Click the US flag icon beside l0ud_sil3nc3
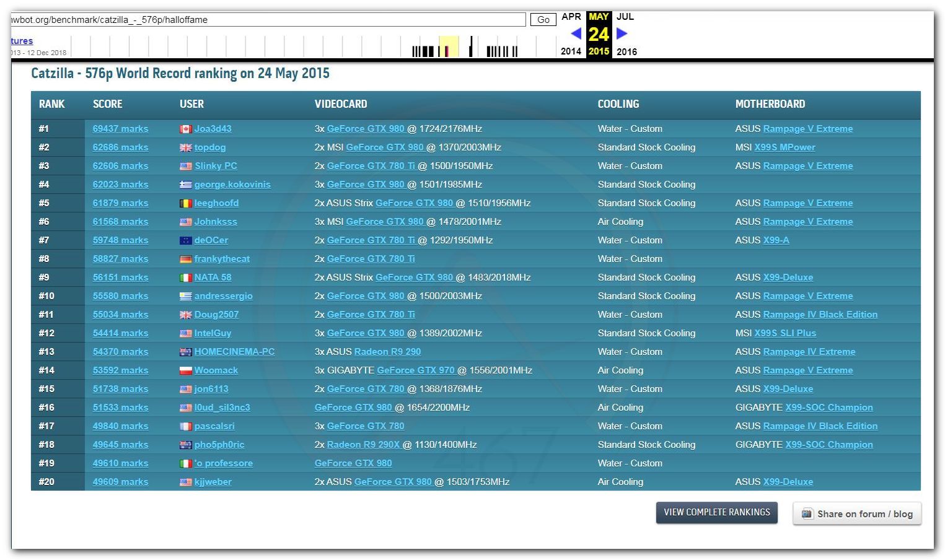This screenshot has height=560, width=945. click(185, 408)
